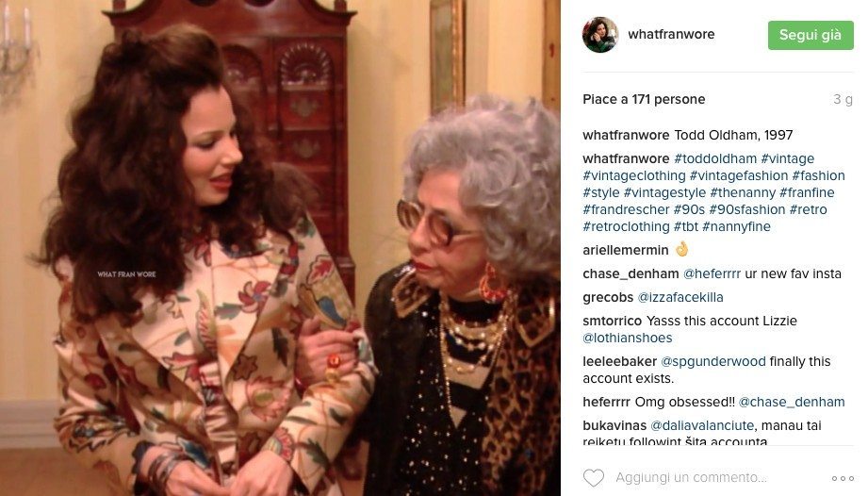
Task: Like the post with the heart icon
Action: 594,477
